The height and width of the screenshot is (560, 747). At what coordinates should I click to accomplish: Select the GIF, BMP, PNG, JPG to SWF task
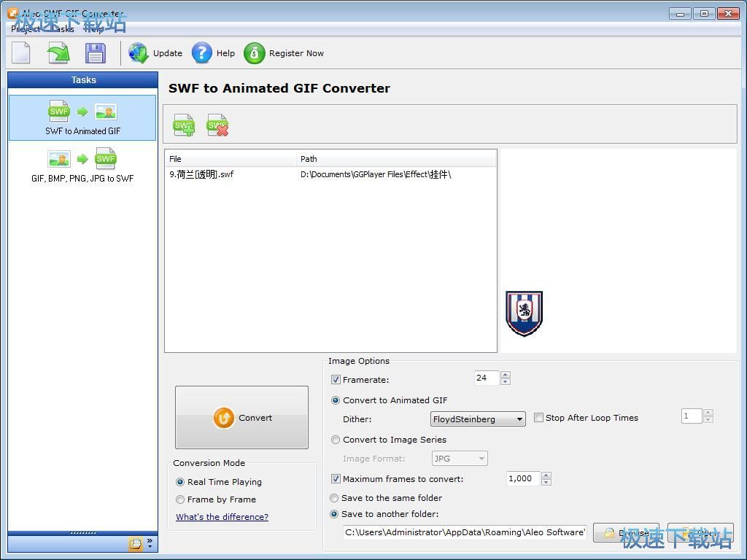click(82, 166)
